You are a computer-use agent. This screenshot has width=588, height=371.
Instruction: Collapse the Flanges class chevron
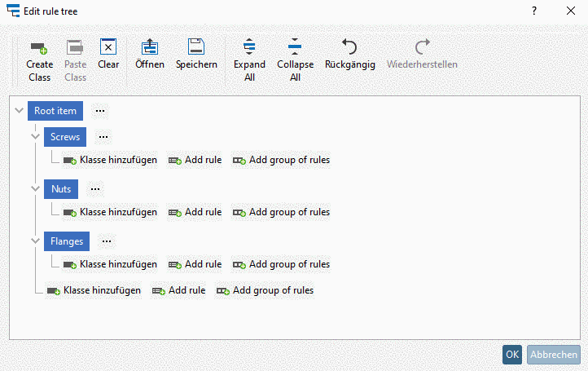(36, 241)
